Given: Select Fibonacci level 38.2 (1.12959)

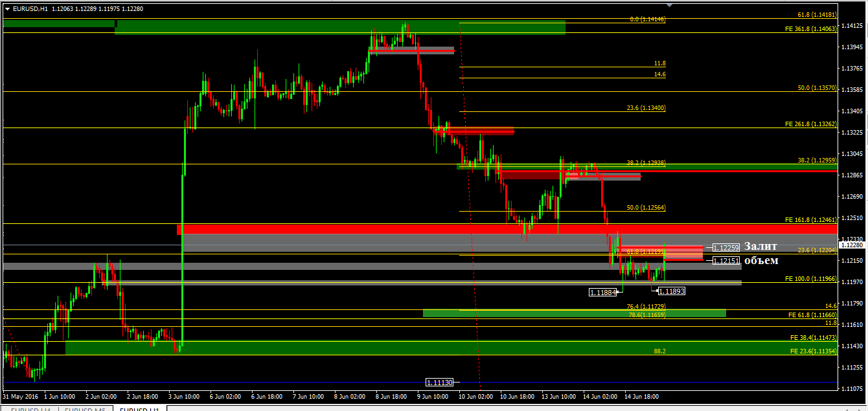Looking at the screenshot, I should 817,160.
